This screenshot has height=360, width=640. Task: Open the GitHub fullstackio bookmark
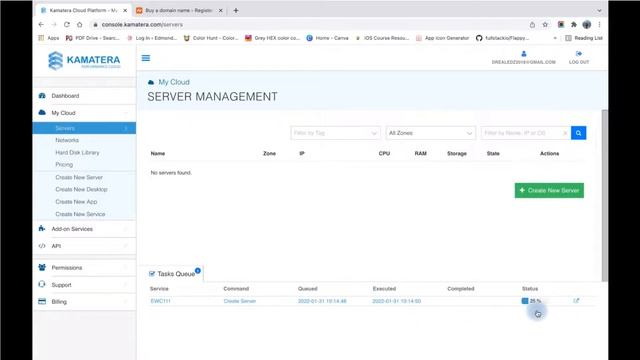click(x=502, y=38)
